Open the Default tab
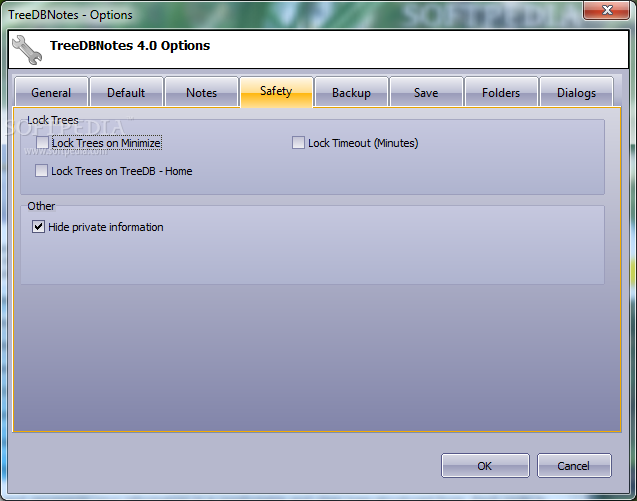 coord(126,92)
